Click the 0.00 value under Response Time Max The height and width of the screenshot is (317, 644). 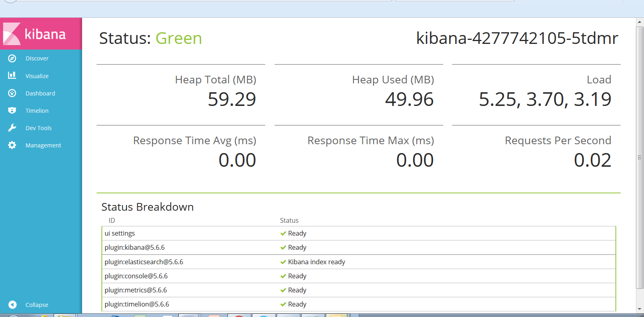click(415, 160)
